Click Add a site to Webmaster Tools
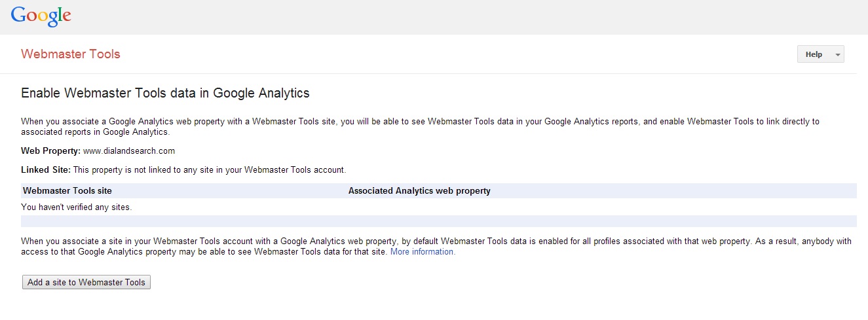Viewport: 868px width, 320px height. [86, 282]
